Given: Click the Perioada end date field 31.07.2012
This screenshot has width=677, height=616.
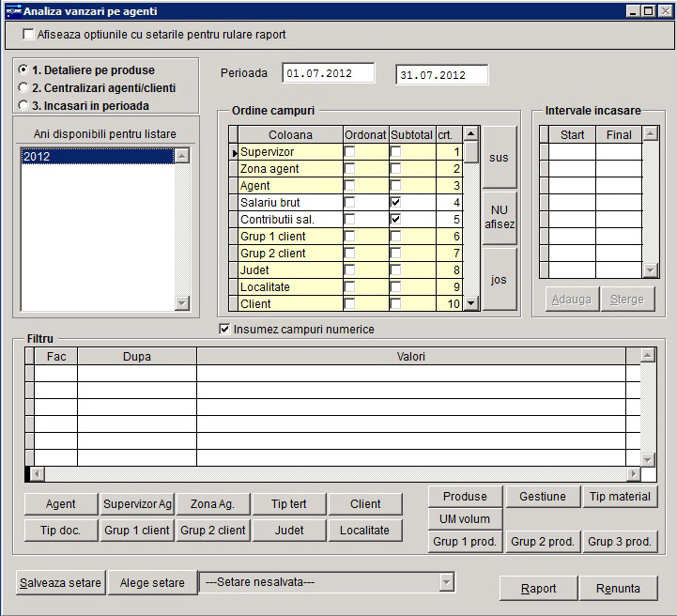Looking at the screenshot, I should pos(441,75).
